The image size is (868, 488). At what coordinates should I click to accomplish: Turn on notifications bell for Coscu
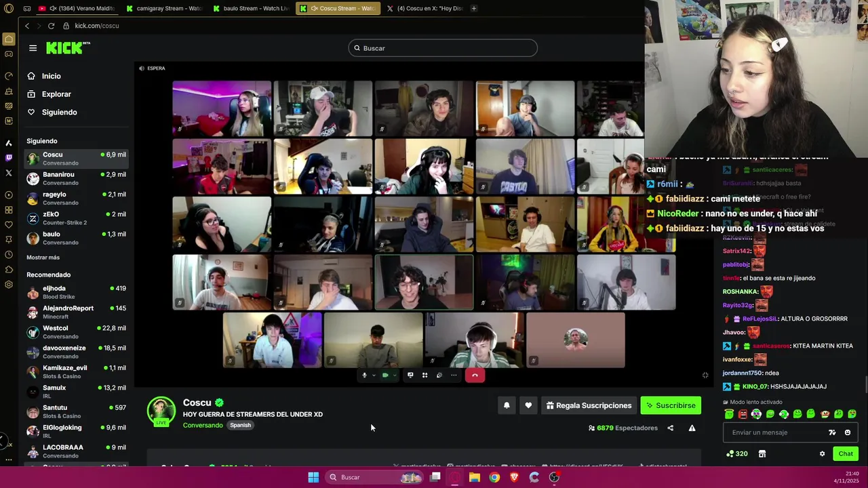pyautogui.click(x=506, y=405)
